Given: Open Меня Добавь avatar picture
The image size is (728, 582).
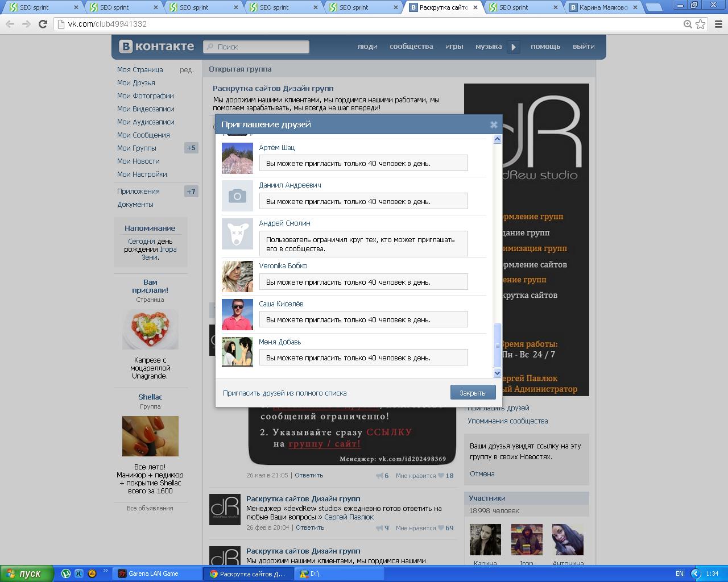Looking at the screenshot, I should click(237, 352).
